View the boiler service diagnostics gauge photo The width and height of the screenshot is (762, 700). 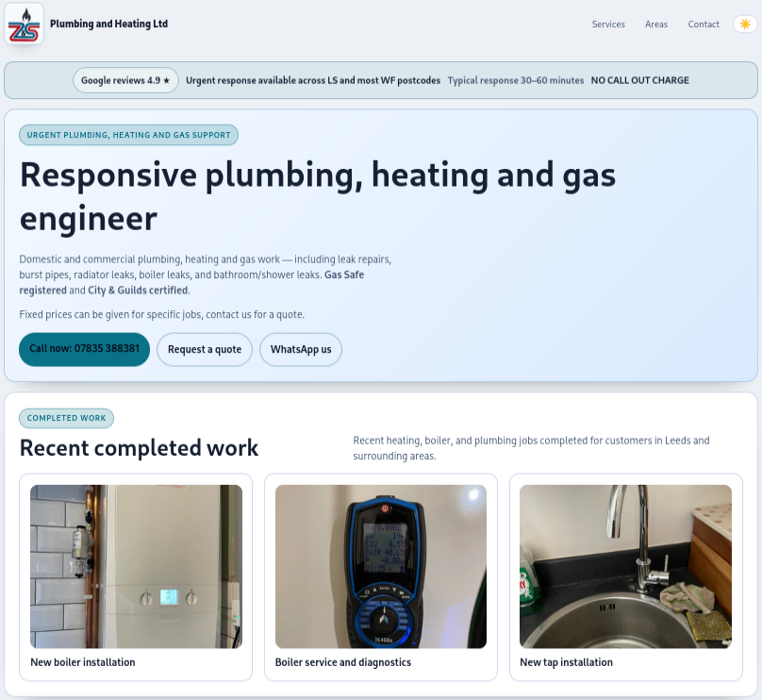point(380,566)
